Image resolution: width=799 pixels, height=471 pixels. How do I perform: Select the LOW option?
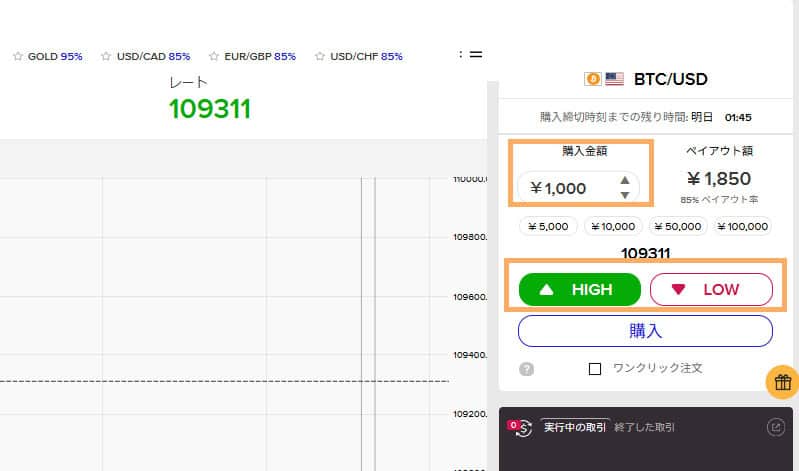[711, 290]
